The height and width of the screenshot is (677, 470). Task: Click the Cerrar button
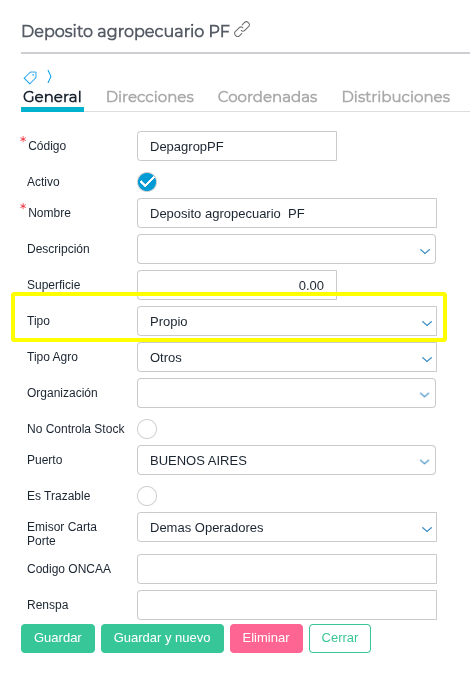pyautogui.click(x=340, y=638)
